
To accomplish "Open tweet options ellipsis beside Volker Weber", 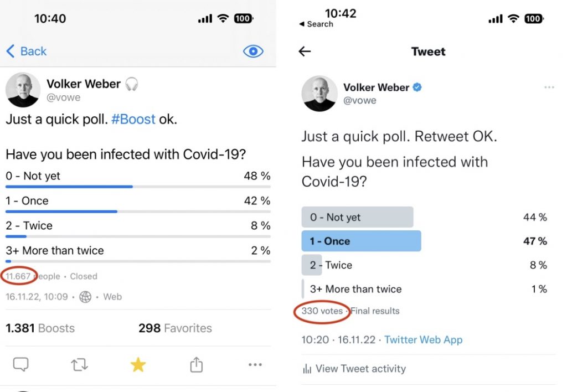I will (x=549, y=87).
